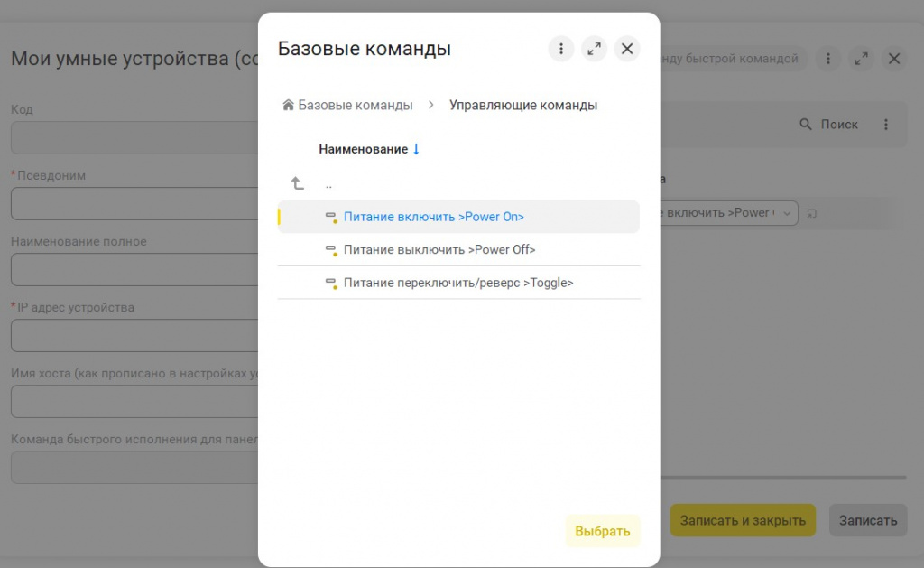
Task: Close the Базовые команды dialog
Action: [x=627, y=49]
